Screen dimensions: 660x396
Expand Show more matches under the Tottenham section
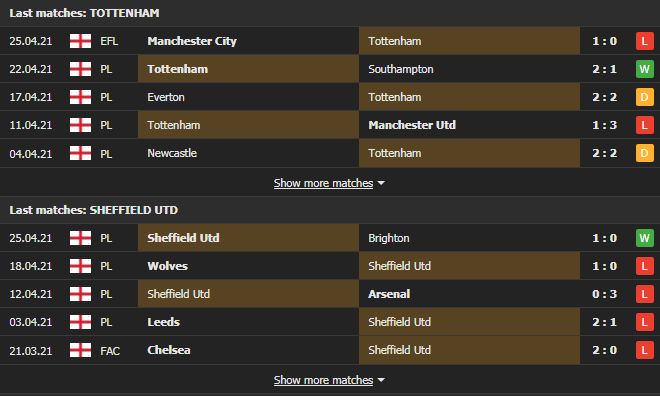click(323, 183)
